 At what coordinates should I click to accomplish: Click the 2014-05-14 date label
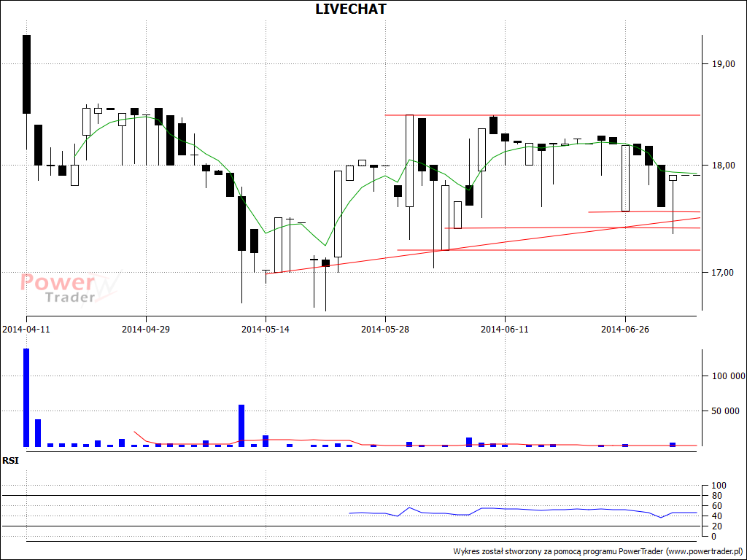point(266,329)
